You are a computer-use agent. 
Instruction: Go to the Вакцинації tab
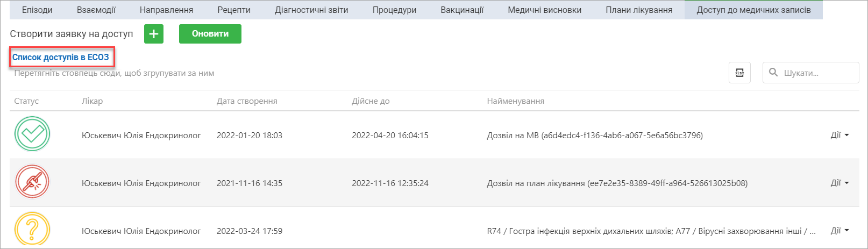pos(462,10)
